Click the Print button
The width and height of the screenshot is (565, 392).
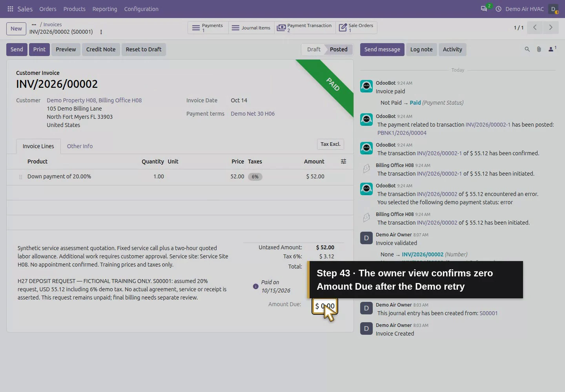39,49
